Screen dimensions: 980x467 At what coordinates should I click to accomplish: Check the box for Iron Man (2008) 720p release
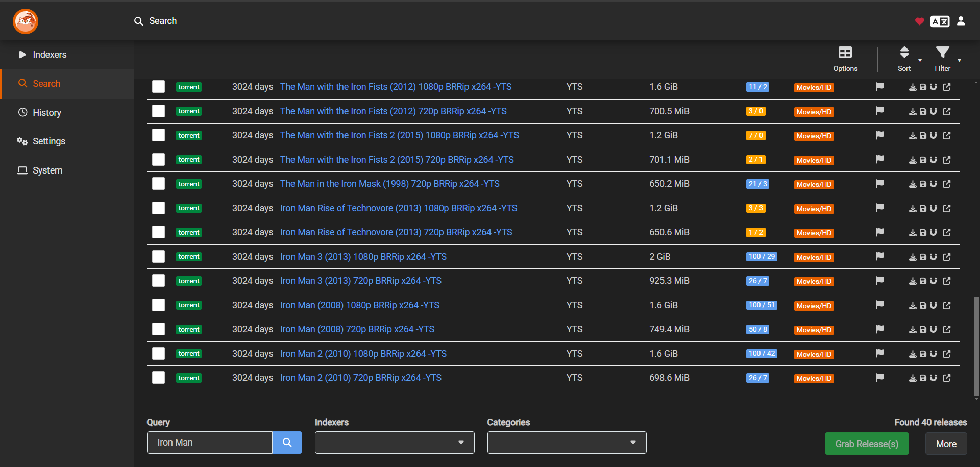pyautogui.click(x=159, y=329)
